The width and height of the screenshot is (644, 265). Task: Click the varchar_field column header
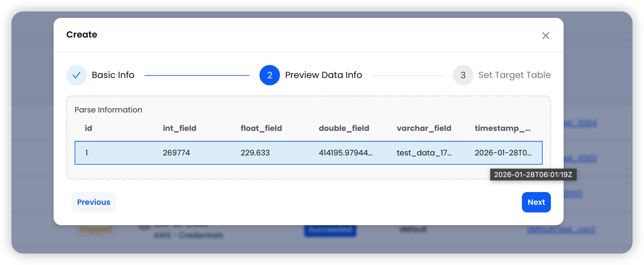click(424, 128)
